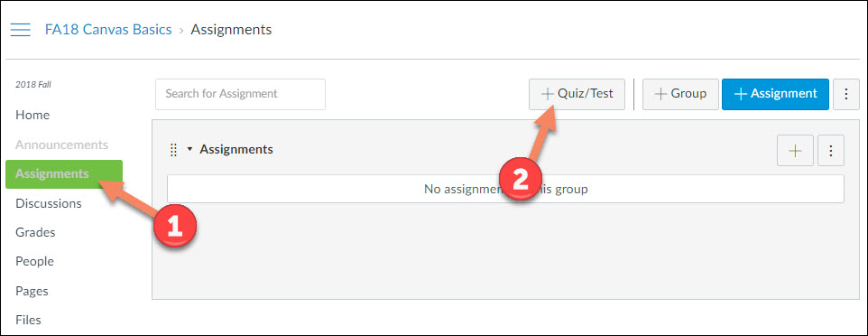The height and width of the screenshot is (336, 868).
Task: Open page-level options menu beside +Assignment
Action: (845, 94)
